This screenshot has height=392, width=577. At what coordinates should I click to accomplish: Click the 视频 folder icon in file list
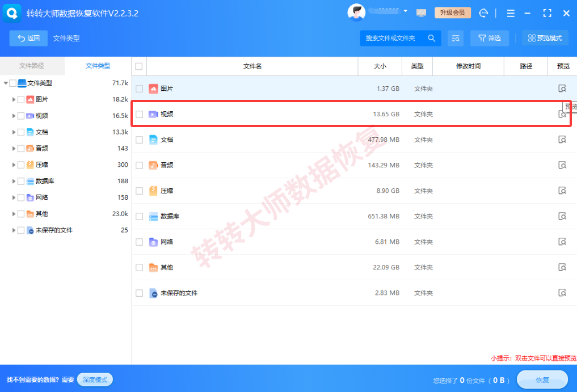click(x=153, y=115)
